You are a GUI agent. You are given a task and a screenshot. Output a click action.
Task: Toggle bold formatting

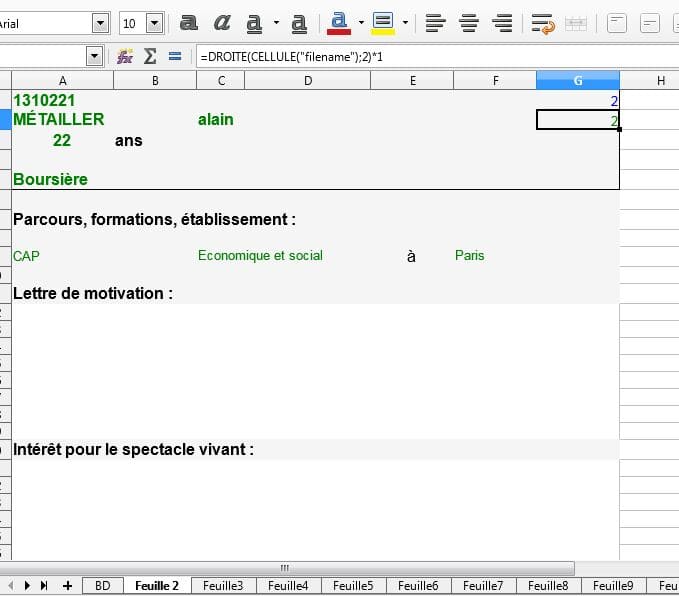[x=189, y=23]
